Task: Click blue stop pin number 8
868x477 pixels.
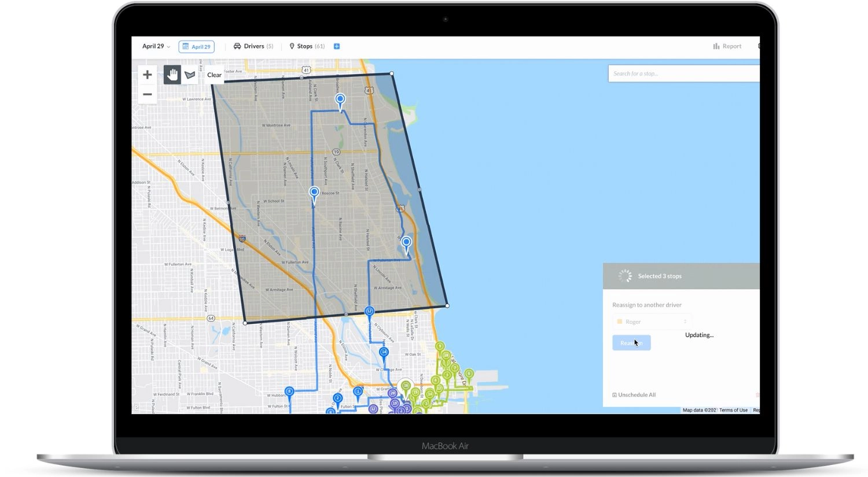Action: 289,391
